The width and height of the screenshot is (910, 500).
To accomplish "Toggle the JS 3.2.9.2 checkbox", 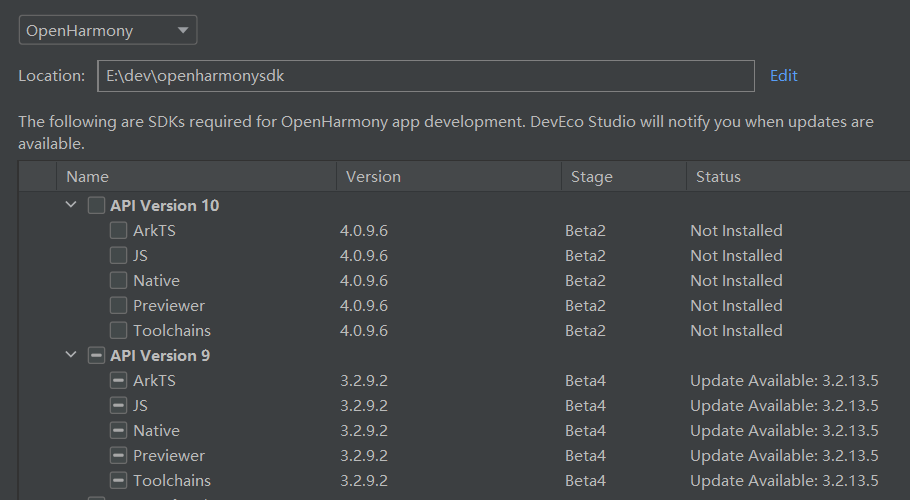I will pos(118,405).
